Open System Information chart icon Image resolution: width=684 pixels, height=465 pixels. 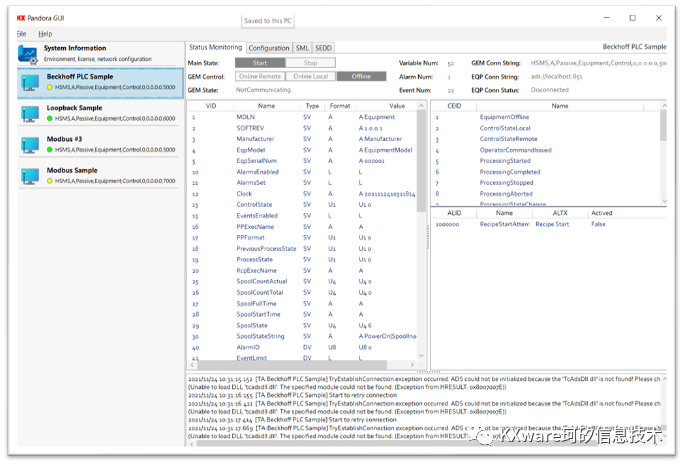point(28,55)
